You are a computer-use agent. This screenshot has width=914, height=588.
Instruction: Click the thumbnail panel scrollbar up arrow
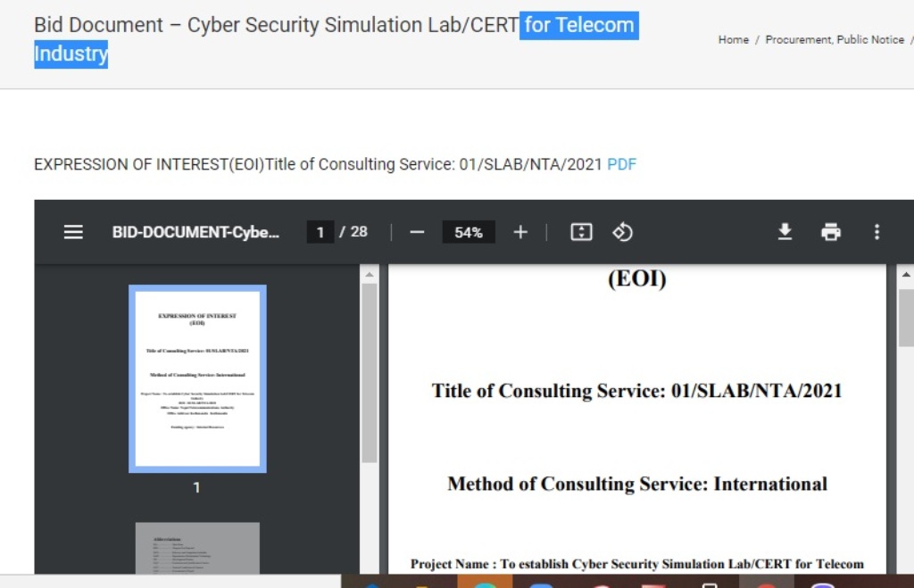point(369,274)
